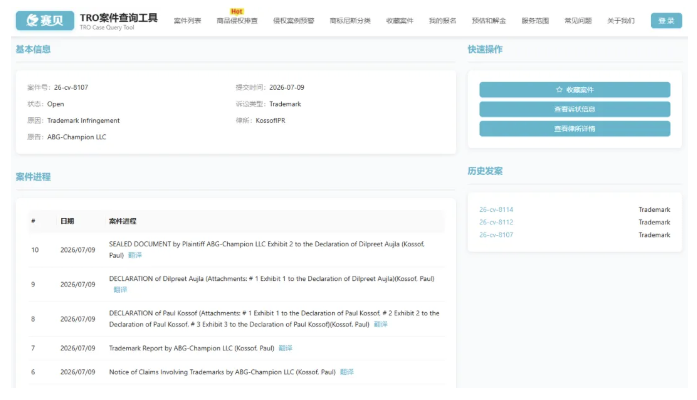Click the 查看律所详情 button
Viewport: 697px width, 400px height.
(574, 129)
